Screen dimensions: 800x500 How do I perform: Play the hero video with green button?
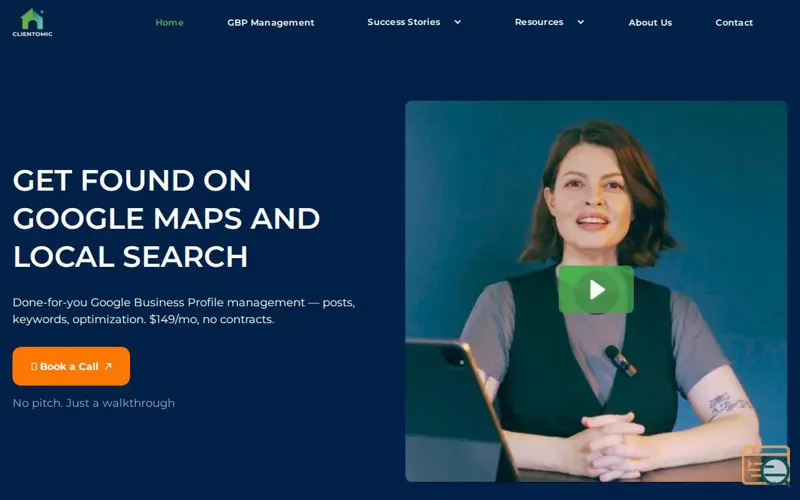[596, 289]
